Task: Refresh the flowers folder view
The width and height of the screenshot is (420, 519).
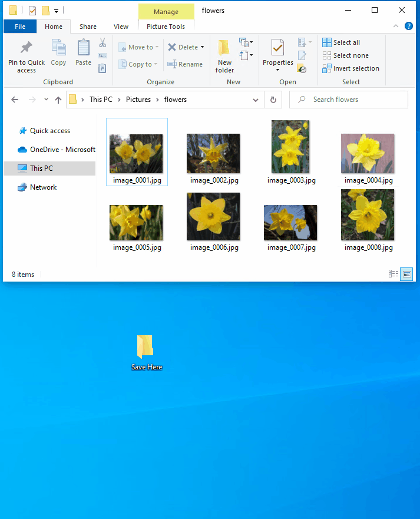Action: point(273,100)
